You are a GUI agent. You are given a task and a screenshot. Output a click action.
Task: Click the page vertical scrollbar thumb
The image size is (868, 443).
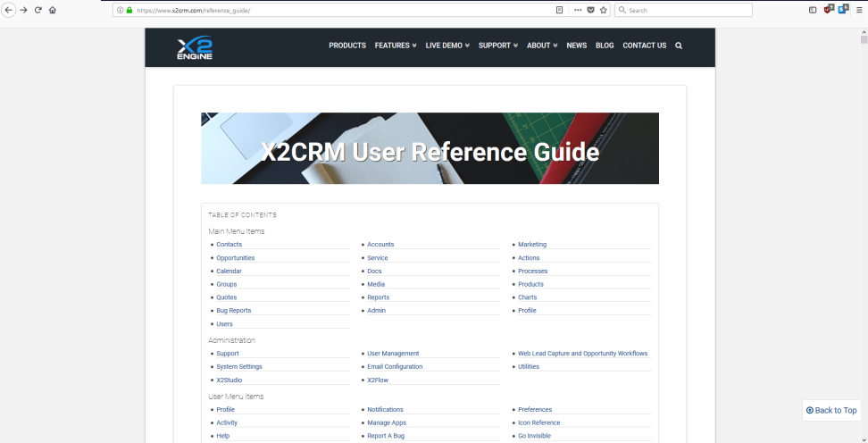click(x=864, y=40)
